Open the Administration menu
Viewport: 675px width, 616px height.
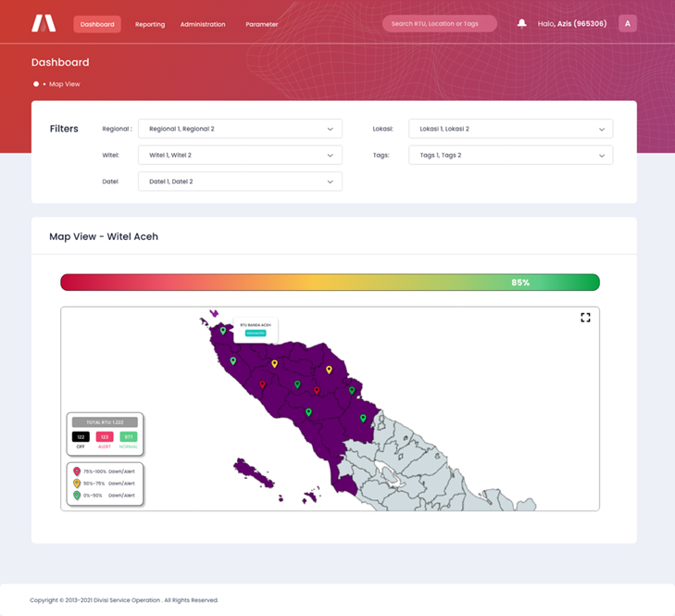point(203,24)
